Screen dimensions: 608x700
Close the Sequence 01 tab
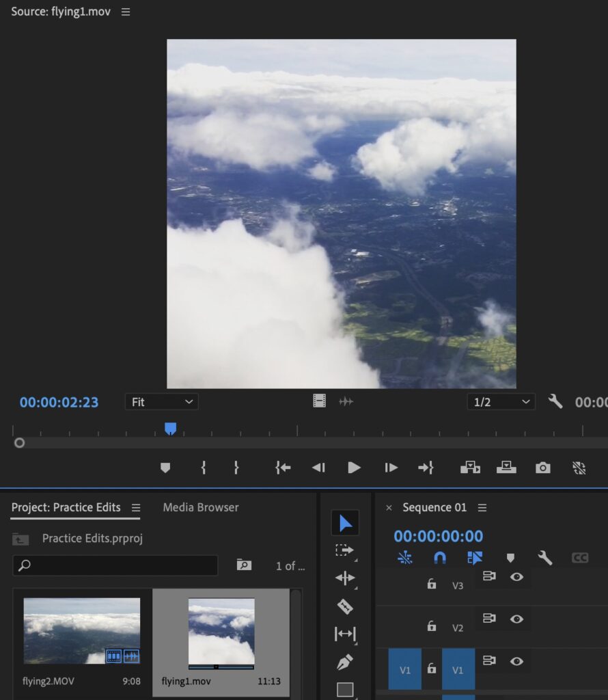coord(389,508)
